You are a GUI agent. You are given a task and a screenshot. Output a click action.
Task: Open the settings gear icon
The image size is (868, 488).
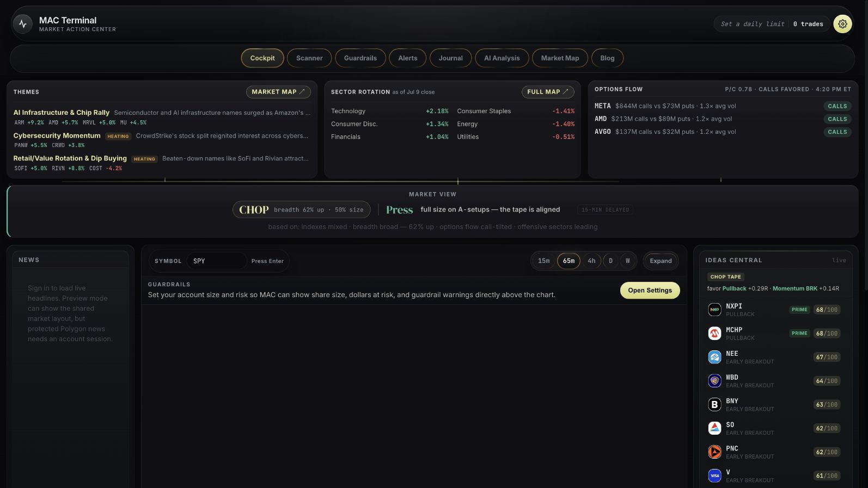(x=842, y=24)
